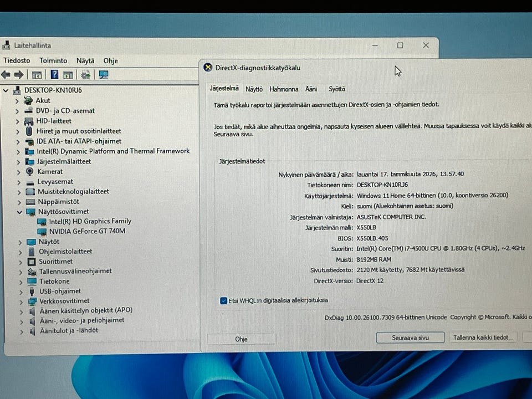Viewport: 532px width, 399px height.
Task: Click the DVD- ja CD-asemat drive icon
Action: point(29,111)
